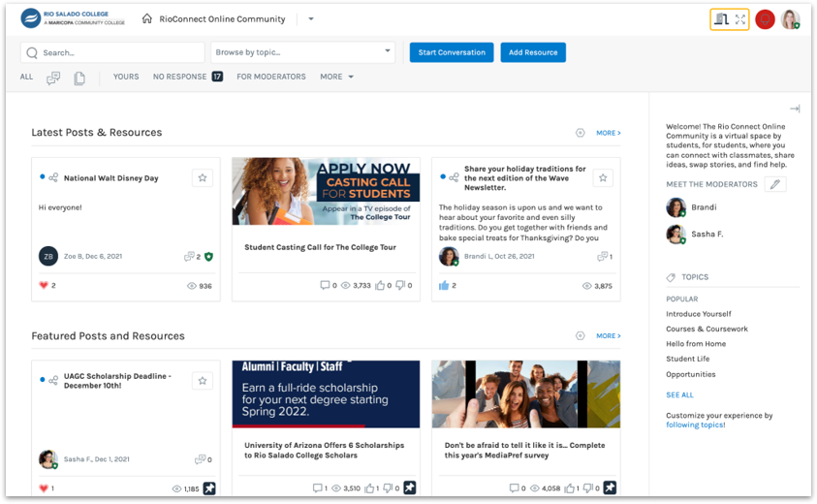Select the FOR MODERATORS tab
The height and width of the screenshot is (504, 817).
(x=271, y=77)
